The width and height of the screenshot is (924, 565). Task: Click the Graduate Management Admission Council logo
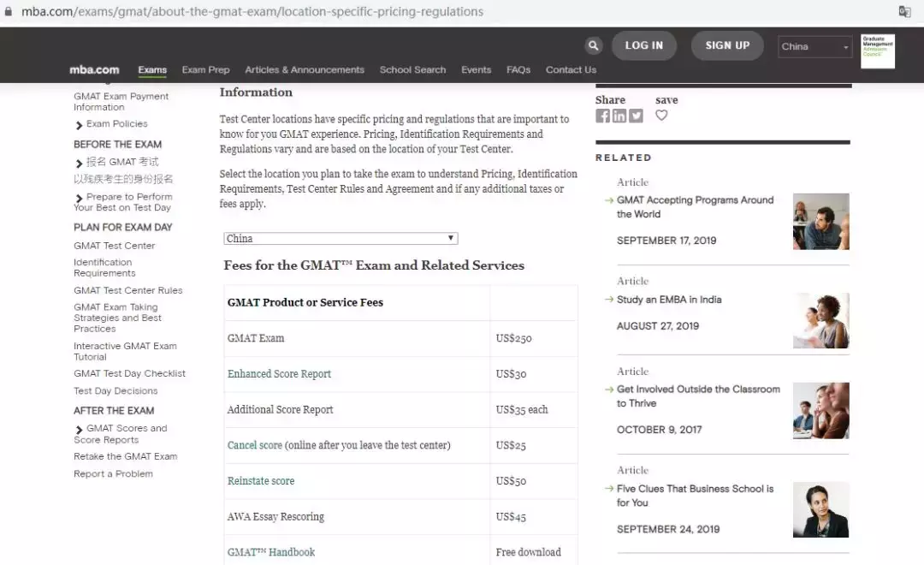pyautogui.click(x=878, y=51)
